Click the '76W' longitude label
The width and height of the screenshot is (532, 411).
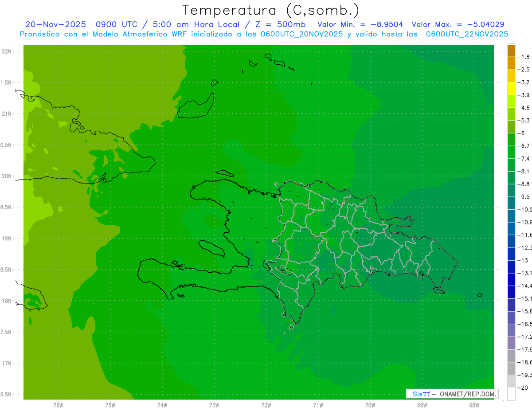pos(58,405)
